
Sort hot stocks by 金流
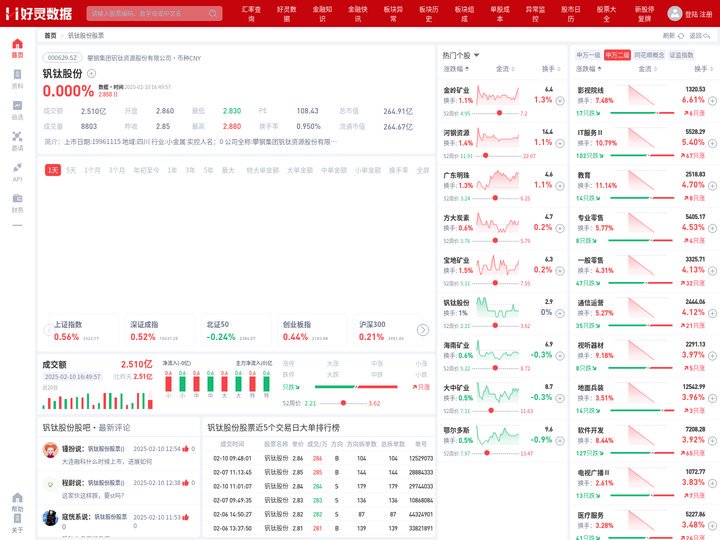(505, 69)
